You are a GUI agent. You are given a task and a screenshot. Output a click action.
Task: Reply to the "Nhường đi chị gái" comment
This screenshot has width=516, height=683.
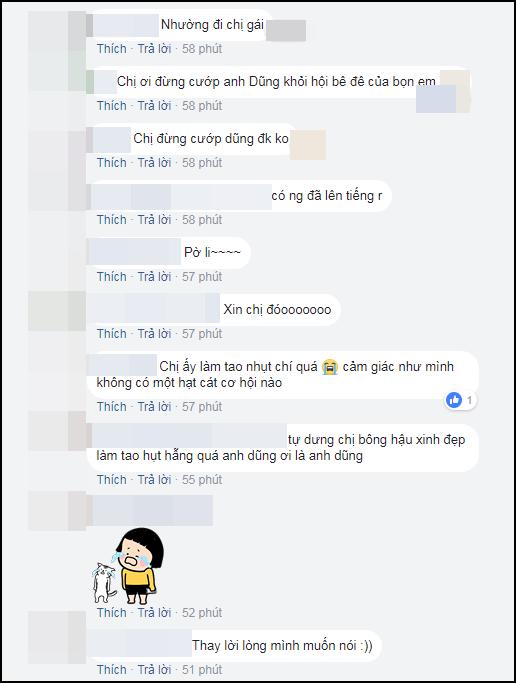155,49
